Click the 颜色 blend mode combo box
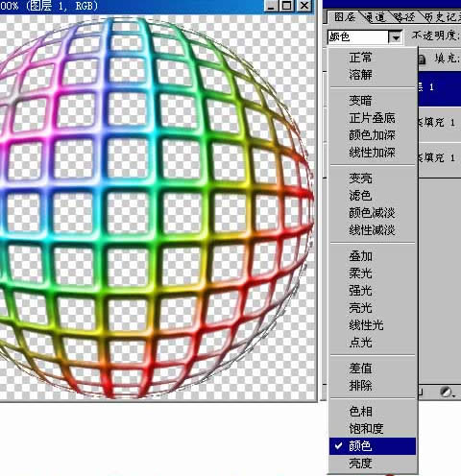This screenshot has width=461, height=476. [x=365, y=37]
